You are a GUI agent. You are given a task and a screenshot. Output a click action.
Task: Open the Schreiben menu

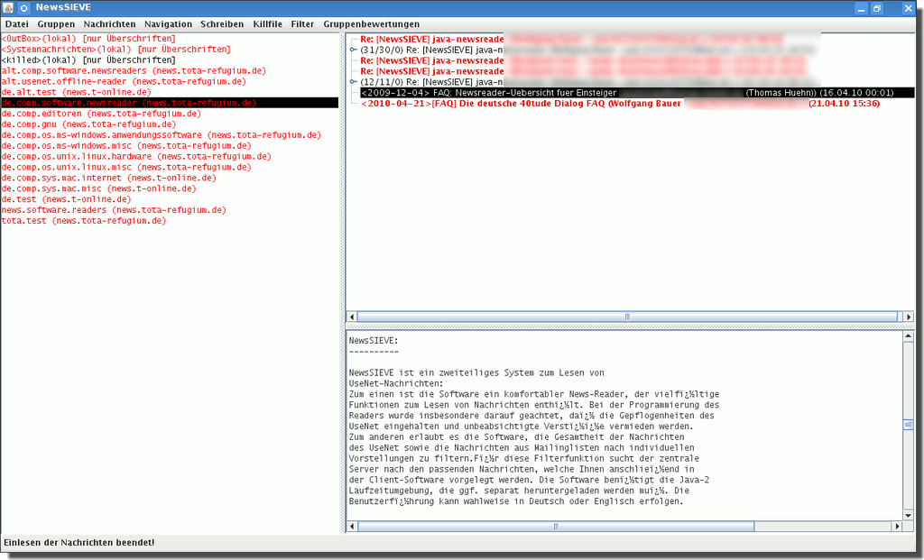point(222,24)
